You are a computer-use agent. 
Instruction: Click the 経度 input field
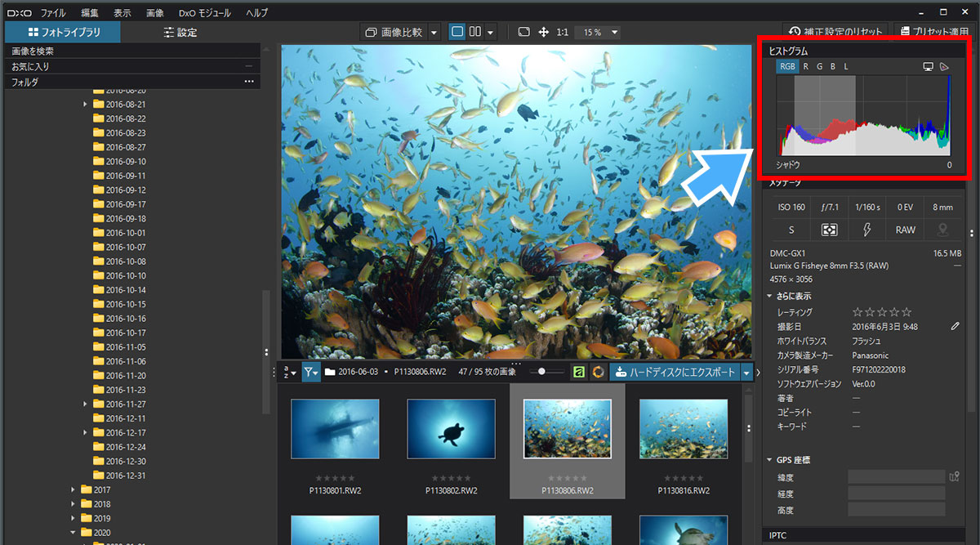pyautogui.click(x=896, y=494)
